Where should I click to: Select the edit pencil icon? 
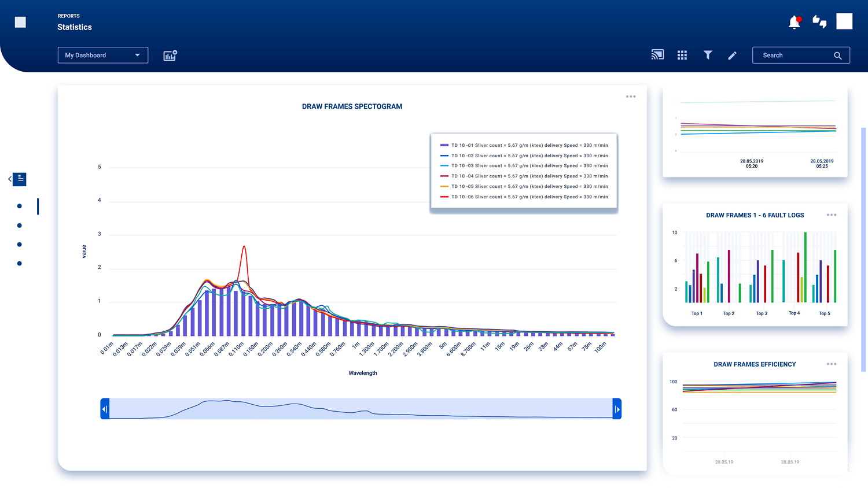point(732,55)
